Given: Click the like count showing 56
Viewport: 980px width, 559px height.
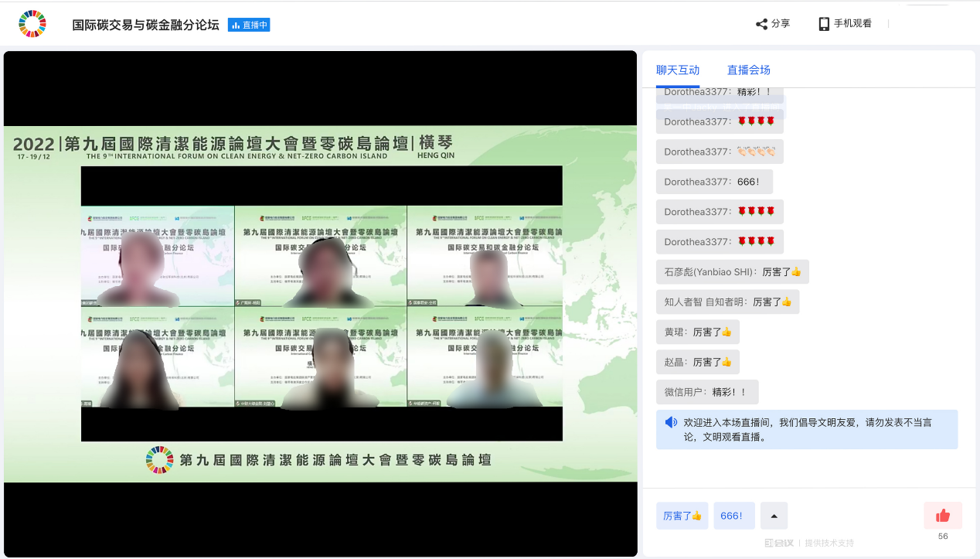Looking at the screenshot, I should point(943,536).
